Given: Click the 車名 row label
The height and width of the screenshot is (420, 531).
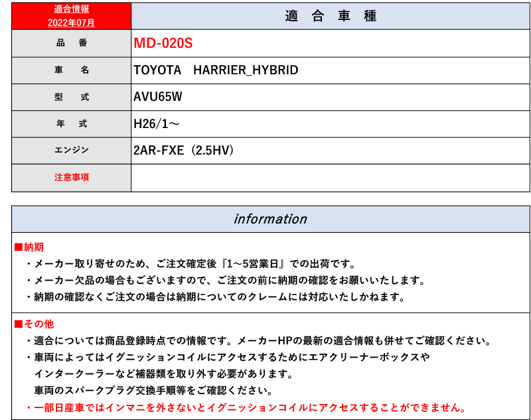Looking at the screenshot, I should pyautogui.click(x=72, y=70).
